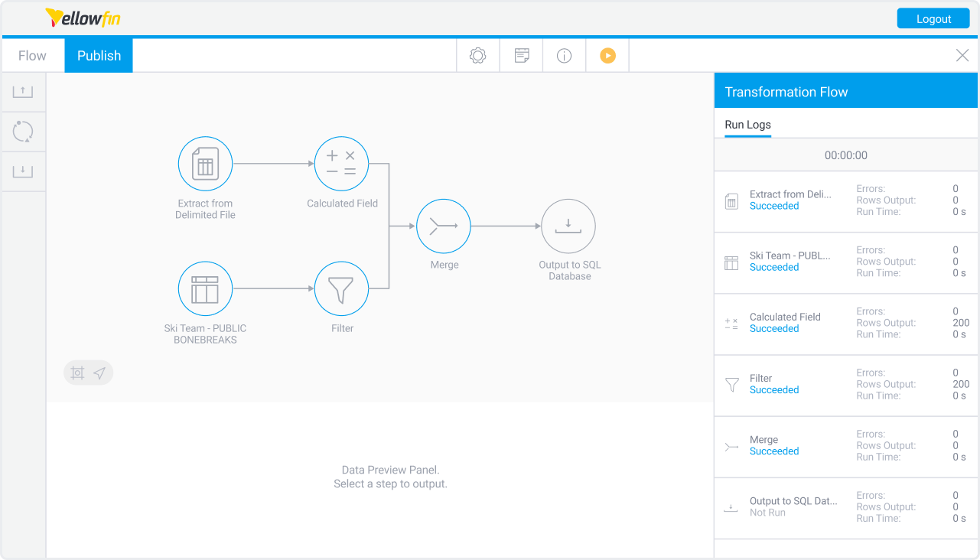Select the Run Logs tab
Image resolution: width=980 pixels, height=560 pixels.
click(x=747, y=124)
